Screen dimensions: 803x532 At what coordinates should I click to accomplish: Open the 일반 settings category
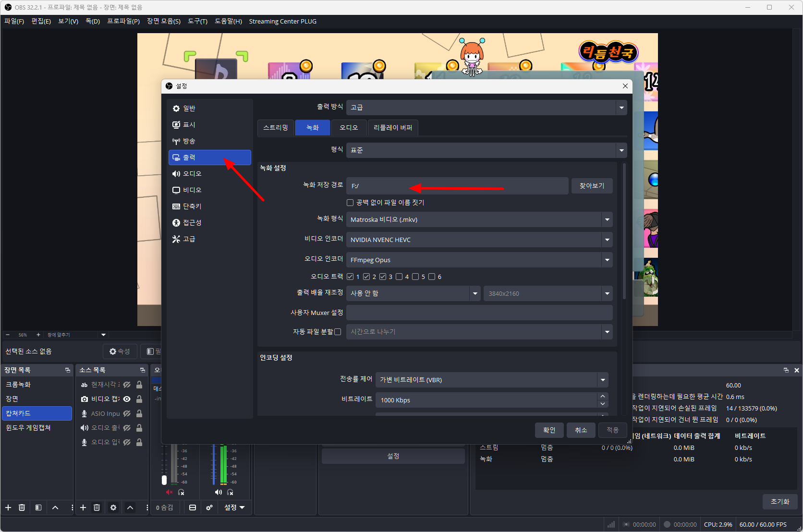(x=209, y=109)
